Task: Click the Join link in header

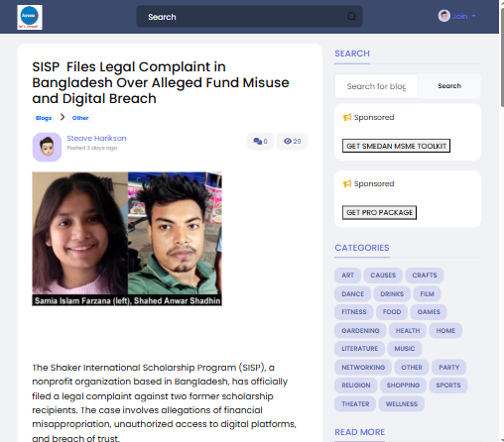Action: coord(459,16)
